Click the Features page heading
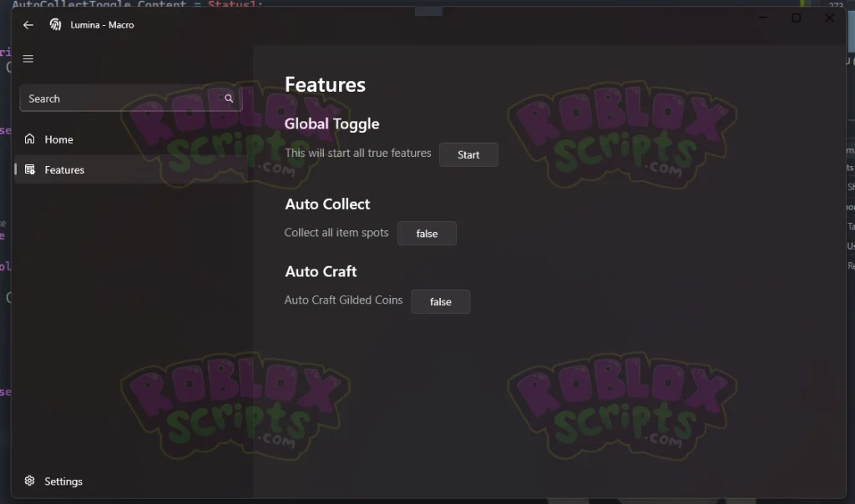The width and height of the screenshot is (855, 504). 325,85
